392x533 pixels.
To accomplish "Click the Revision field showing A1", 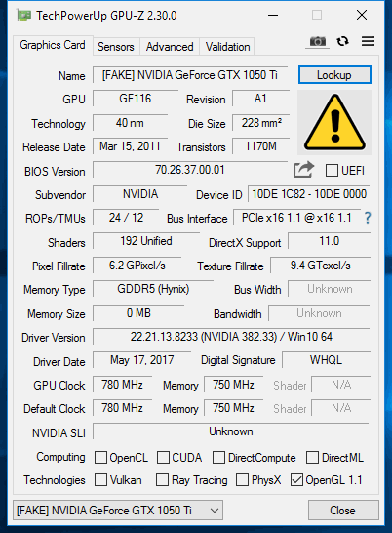I will pos(260,99).
